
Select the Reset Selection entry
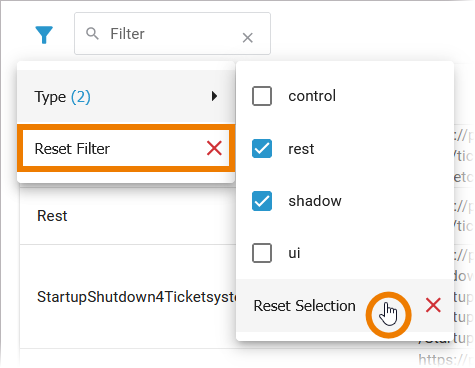(345, 305)
